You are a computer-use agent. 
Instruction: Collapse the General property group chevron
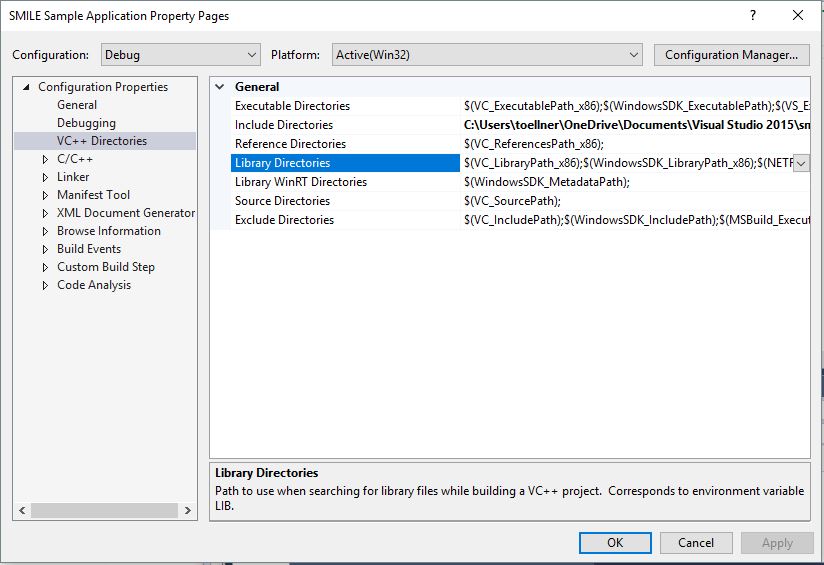(220, 87)
